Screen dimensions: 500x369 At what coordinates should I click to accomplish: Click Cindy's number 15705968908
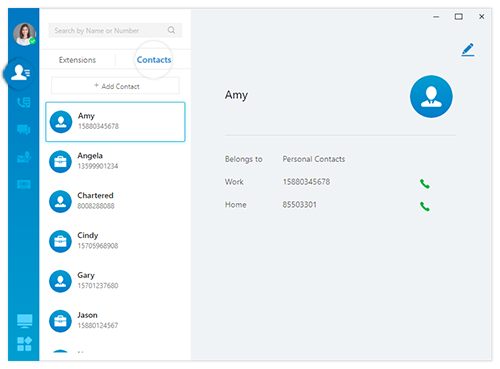[98, 246]
